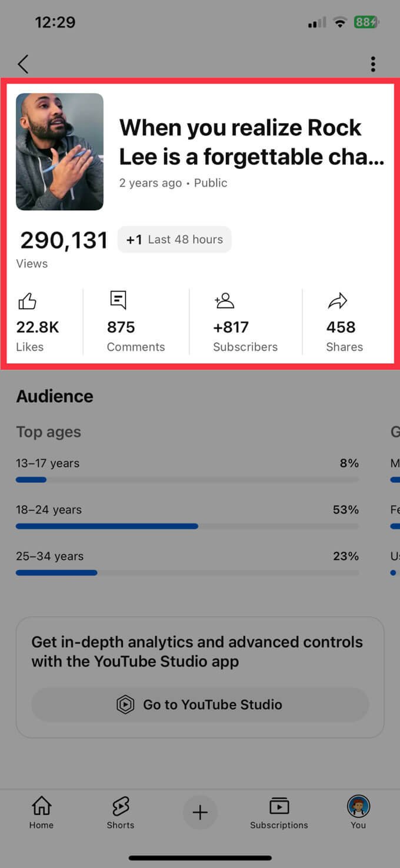Tap the Create plus button
Viewport: 400px width, 868px height.
tap(200, 813)
